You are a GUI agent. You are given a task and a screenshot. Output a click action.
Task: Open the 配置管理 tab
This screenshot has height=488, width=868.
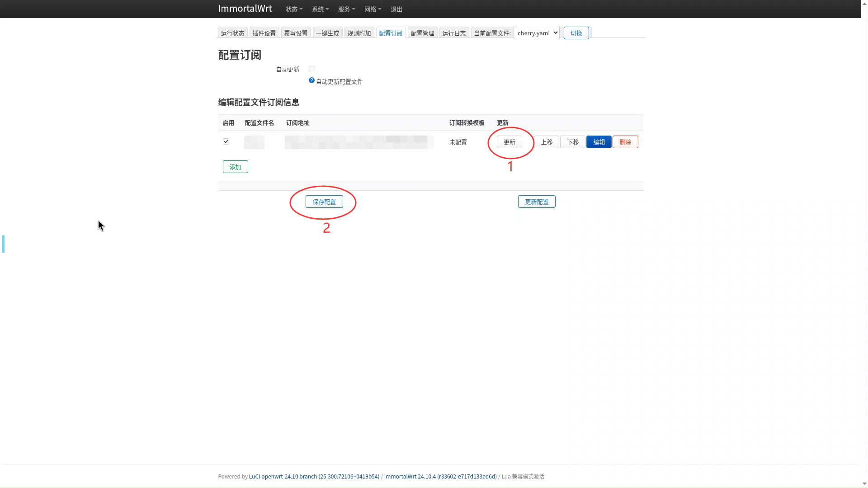[x=422, y=33]
